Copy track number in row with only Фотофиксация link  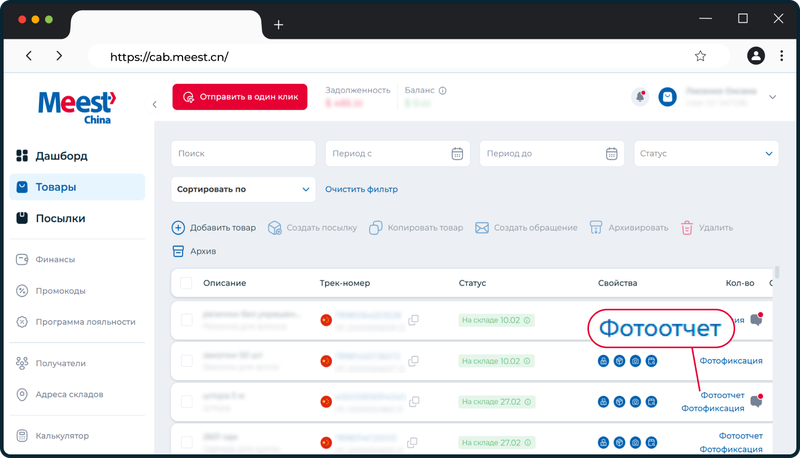click(413, 361)
